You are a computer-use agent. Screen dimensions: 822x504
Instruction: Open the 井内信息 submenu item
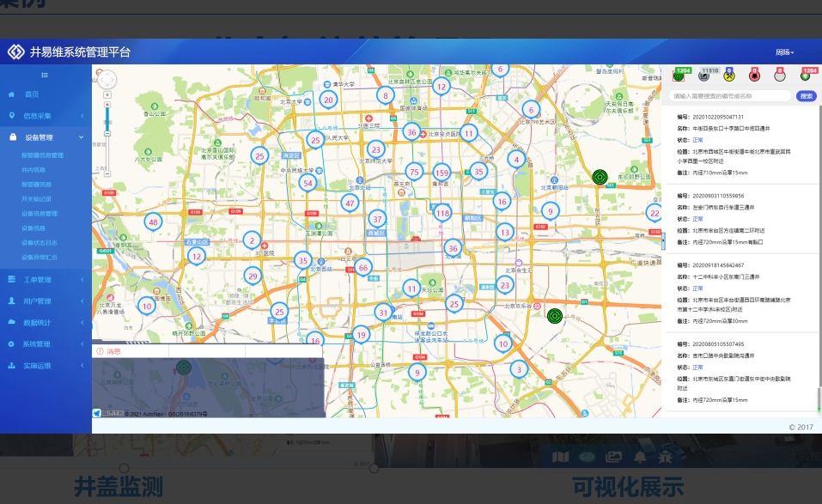click(x=33, y=170)
